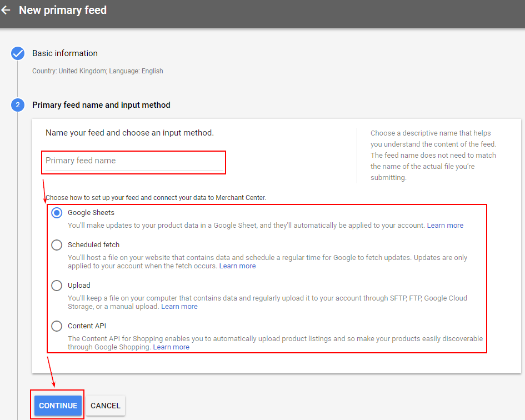Select the Scheduled fetch radio button

click(x=57, y=245)
